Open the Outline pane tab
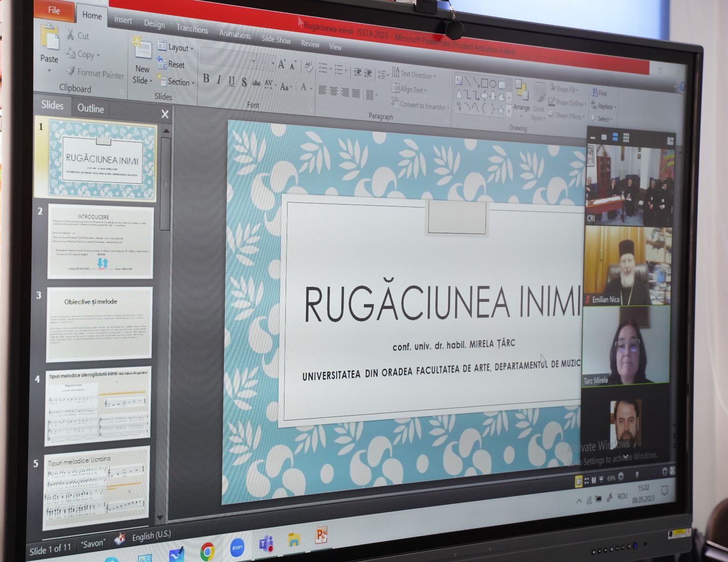This screenshot has width=728, height=562. coord(91,108)
